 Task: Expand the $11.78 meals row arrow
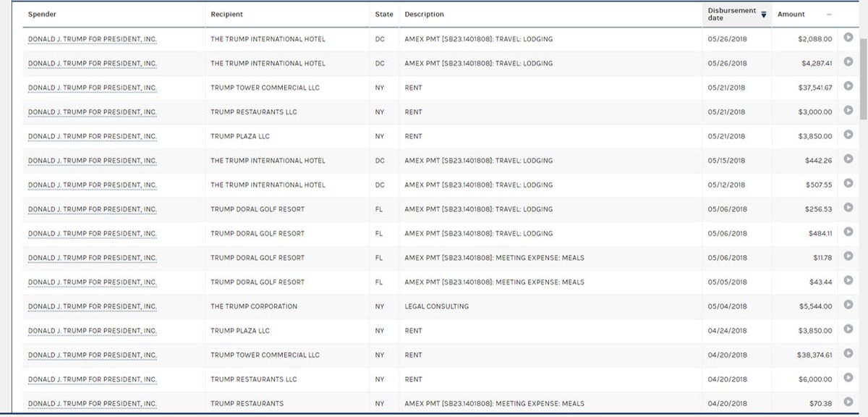point(848,257)
